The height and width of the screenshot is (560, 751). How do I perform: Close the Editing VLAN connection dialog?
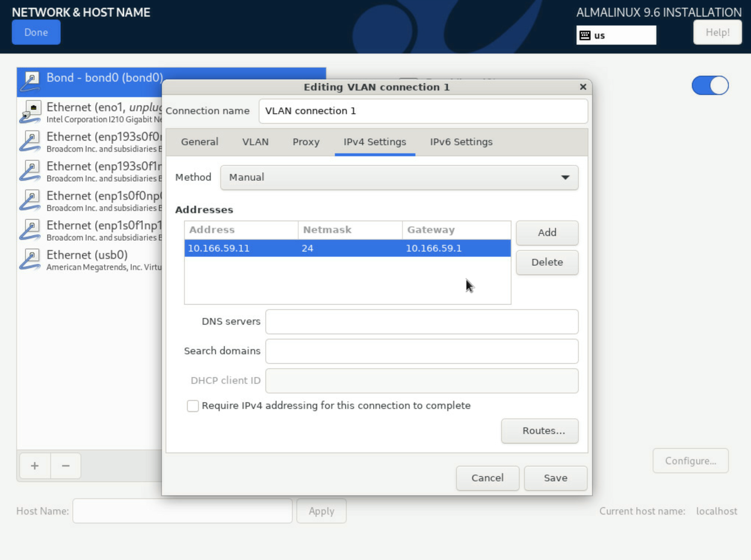(583, 87)
